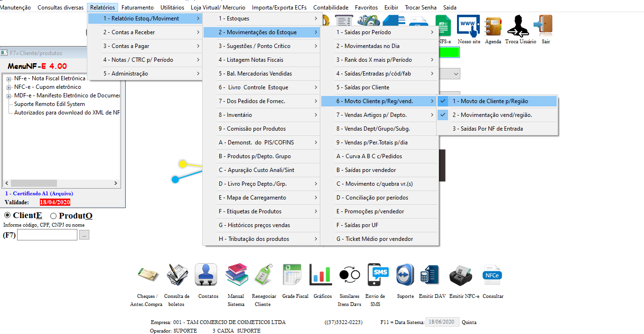644x334 pixels.
Task: Open Emitir NFC-e printer icon
Action: point(460,275)
